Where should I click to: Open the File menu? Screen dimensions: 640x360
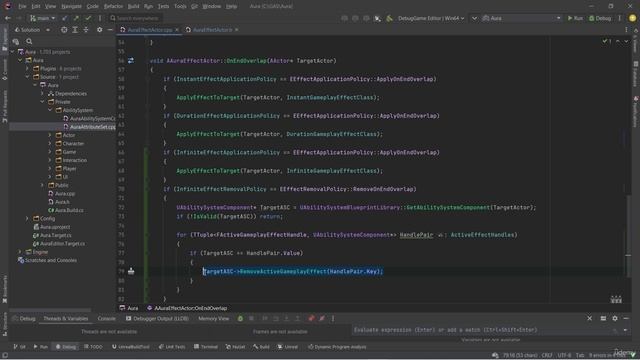coord(22,6)
